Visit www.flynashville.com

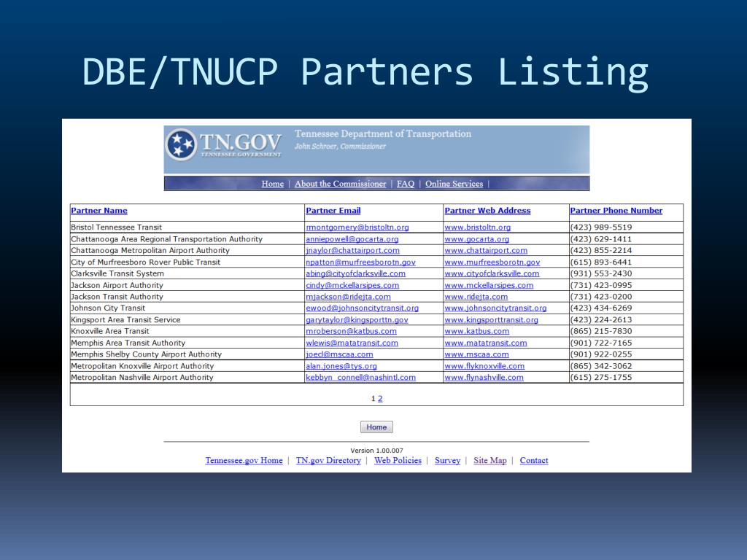[x=484, y=378]
